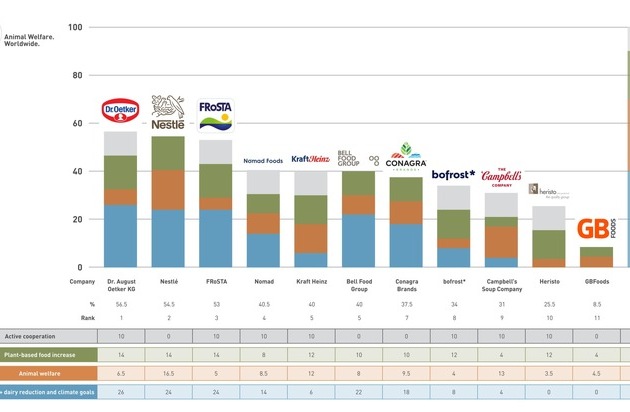The height and width of the screenshot is (412, 630).
Task: Click the Nestlé bird nest logo
Action: [x=168, y=114]
